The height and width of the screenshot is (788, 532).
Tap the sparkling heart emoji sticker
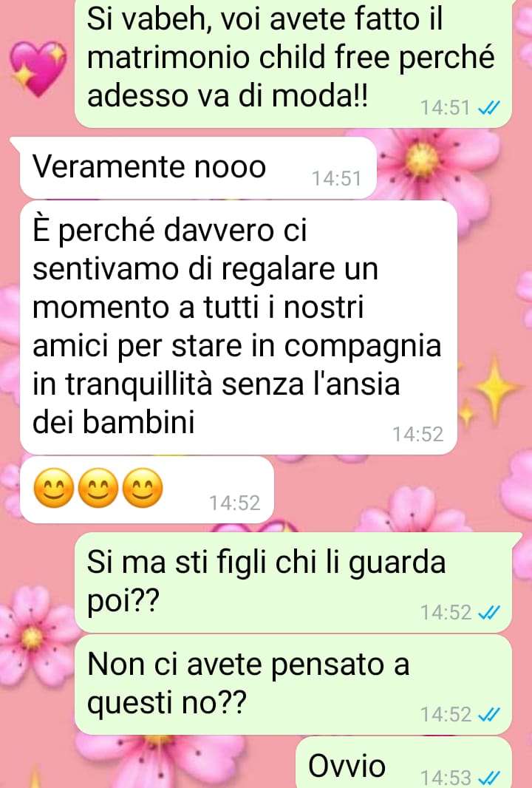coord(38,68)
